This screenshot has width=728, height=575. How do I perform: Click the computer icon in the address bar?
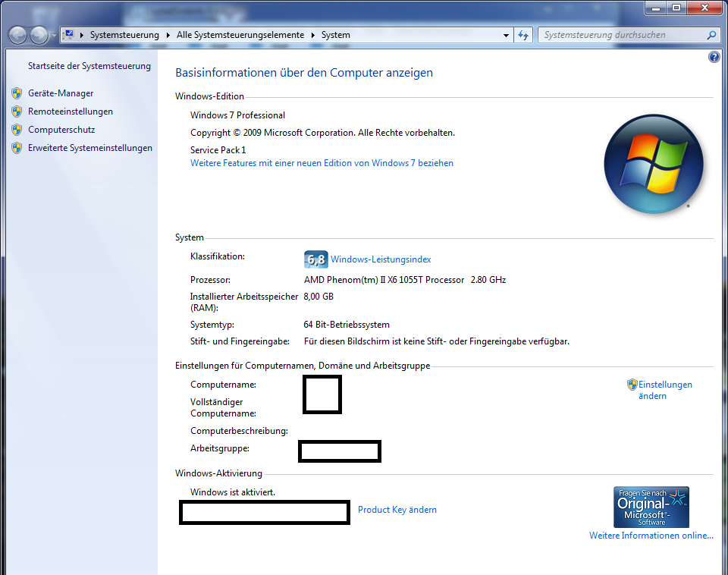pyautogui.click(x=69, y=35)
